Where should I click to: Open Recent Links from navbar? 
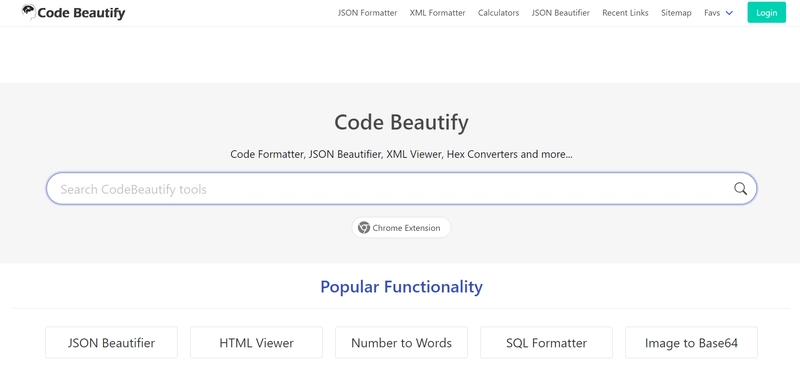(x=625, y=13)
